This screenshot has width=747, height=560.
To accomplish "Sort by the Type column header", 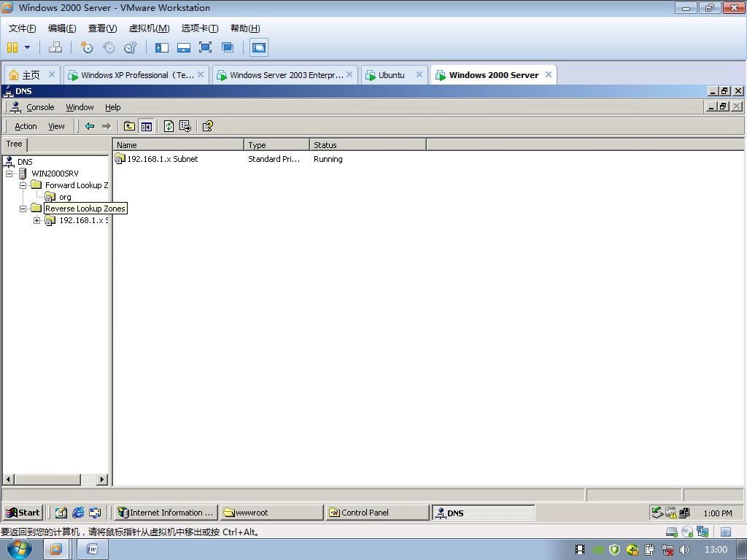I will [x=276, y=145].
